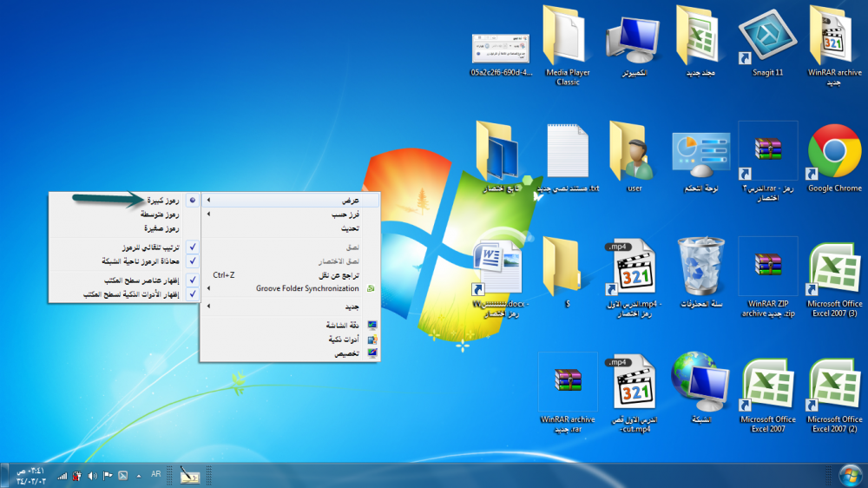The width and height of the screenshot is (868, 488).
Task: Open the Google Chrome desktop shortcut
Action: [x=834, y=153]
